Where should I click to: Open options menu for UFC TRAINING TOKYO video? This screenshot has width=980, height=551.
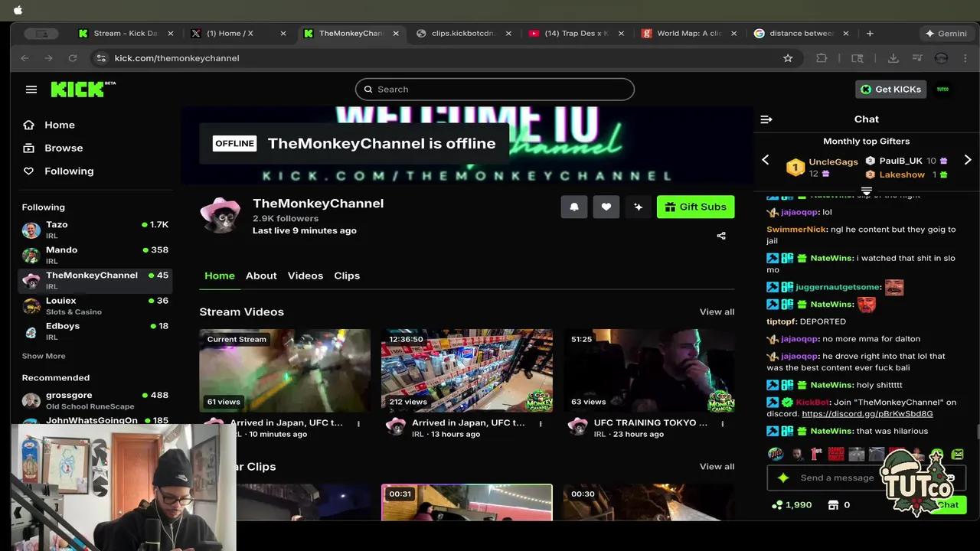click(x=722, y=423)
